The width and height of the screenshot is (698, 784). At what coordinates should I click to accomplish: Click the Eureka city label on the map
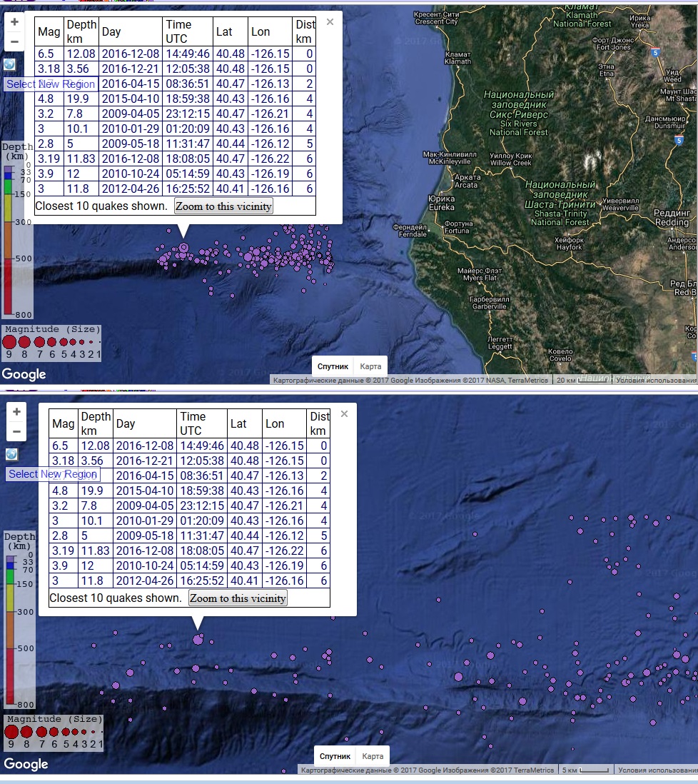[x=442, y=203]
